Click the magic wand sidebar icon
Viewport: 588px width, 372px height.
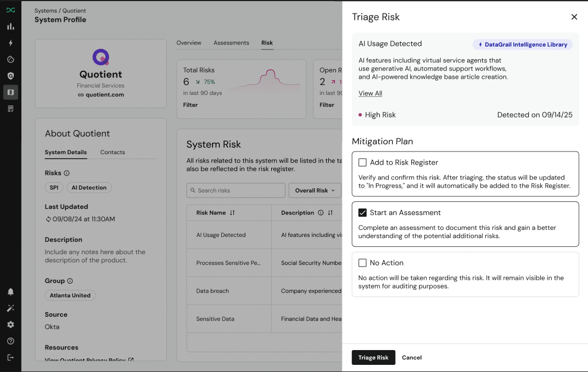click(x=10, y=308)
